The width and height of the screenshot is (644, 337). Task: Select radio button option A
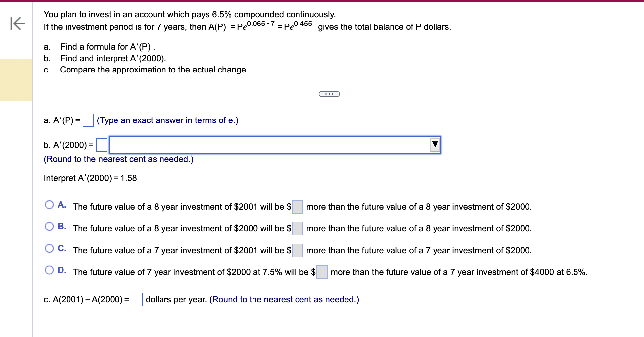point(50,205)
